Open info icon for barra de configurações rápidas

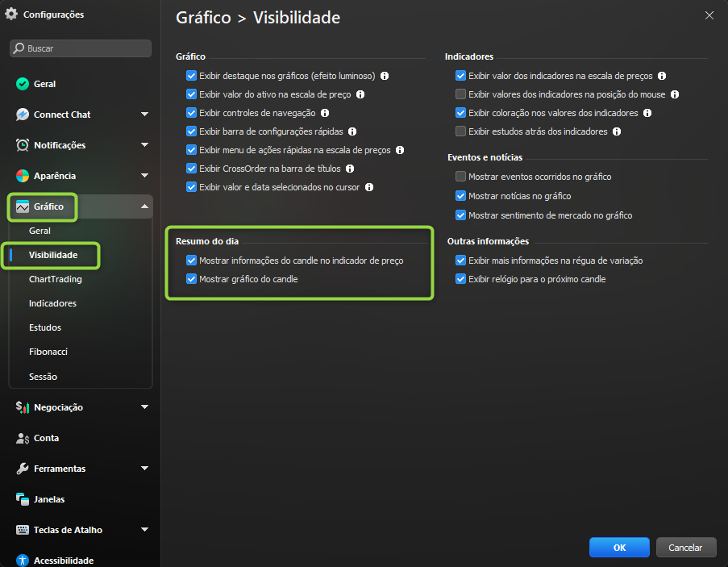tap(352, 131)
